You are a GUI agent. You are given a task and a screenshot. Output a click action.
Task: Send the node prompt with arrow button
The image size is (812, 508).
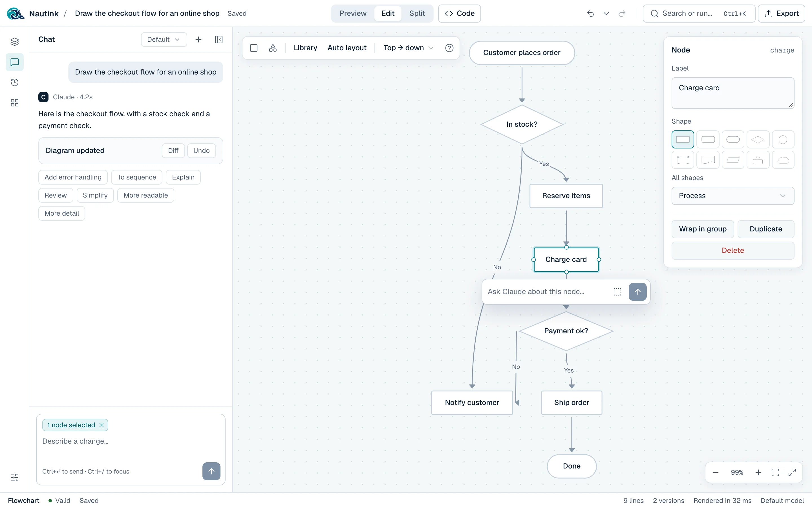pos(637,292)
